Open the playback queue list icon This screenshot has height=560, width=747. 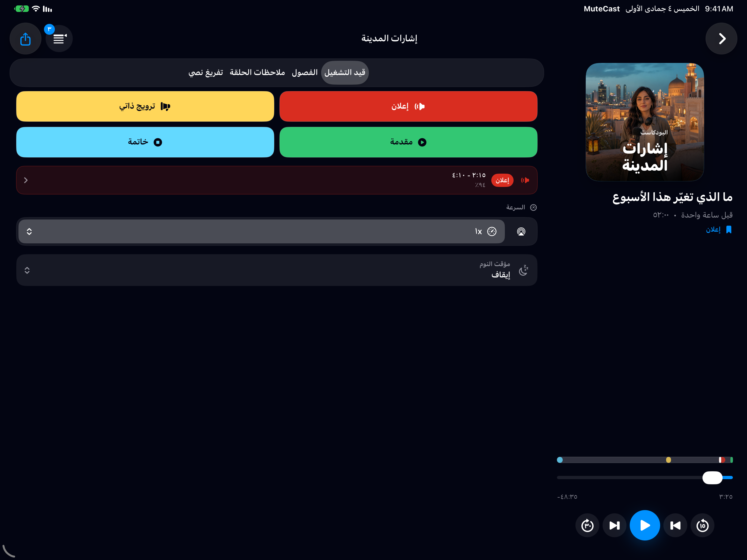(x=59, y=39)
